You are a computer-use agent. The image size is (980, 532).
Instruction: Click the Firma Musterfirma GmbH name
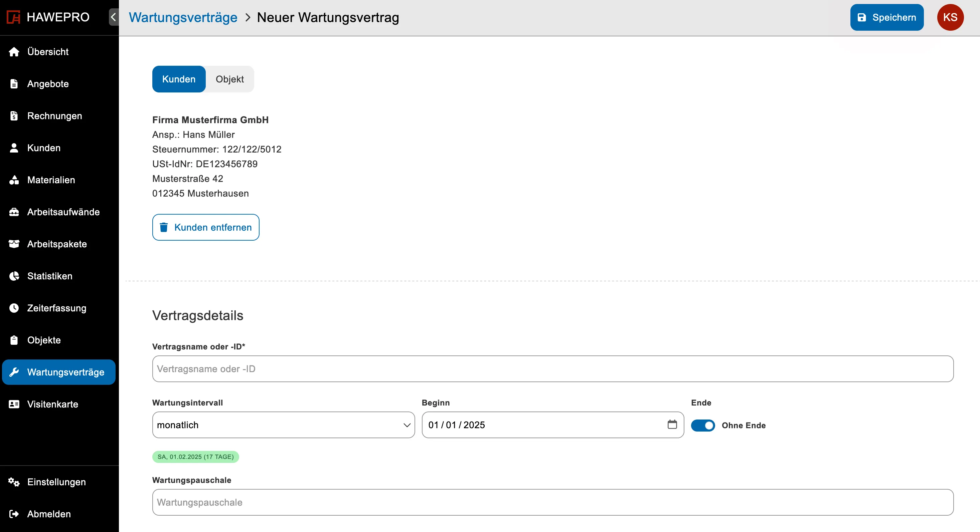pos(210,120)
